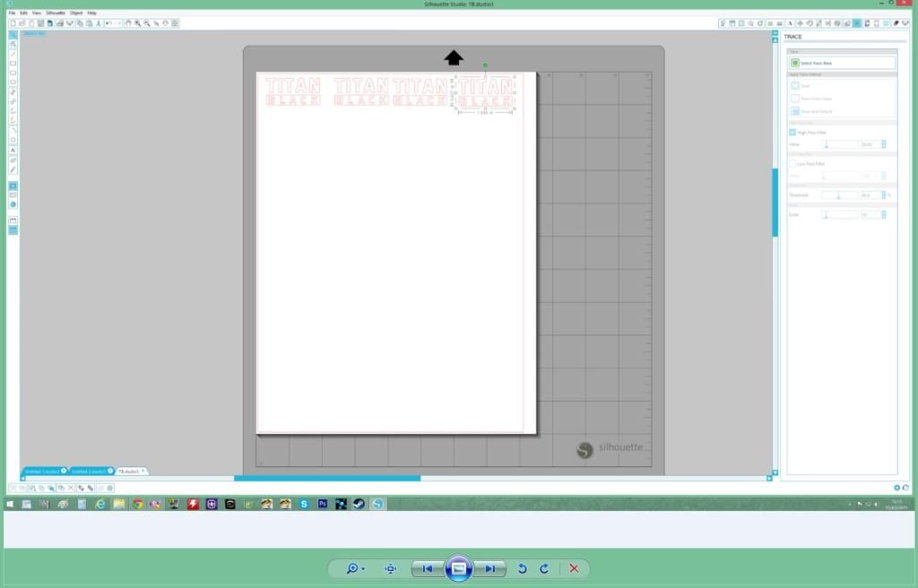Viewport: 918px width, 588px height.
Task: Open Steam from the taskbar
Action: point(359,504)
